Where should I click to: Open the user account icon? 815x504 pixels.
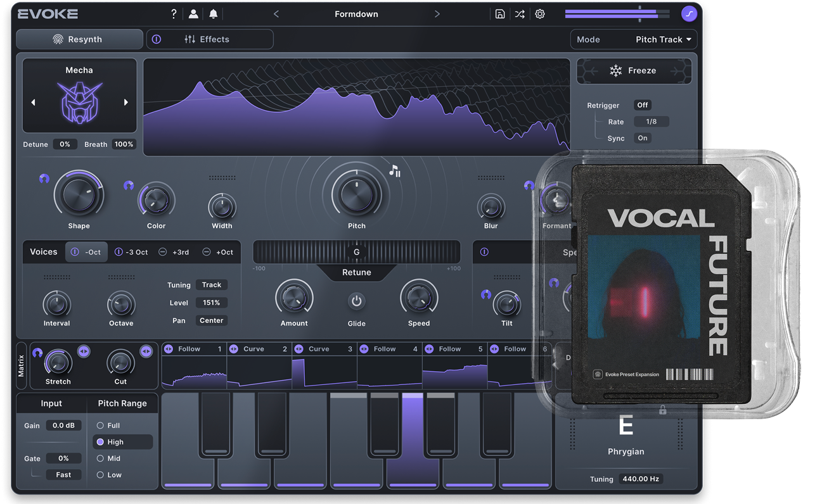[x=193, y=14]
